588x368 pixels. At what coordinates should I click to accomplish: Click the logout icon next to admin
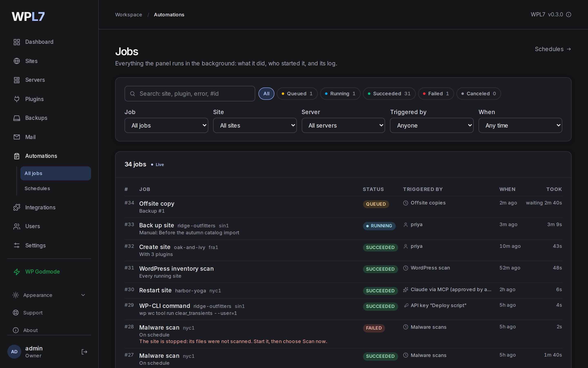tap(84, 352)
